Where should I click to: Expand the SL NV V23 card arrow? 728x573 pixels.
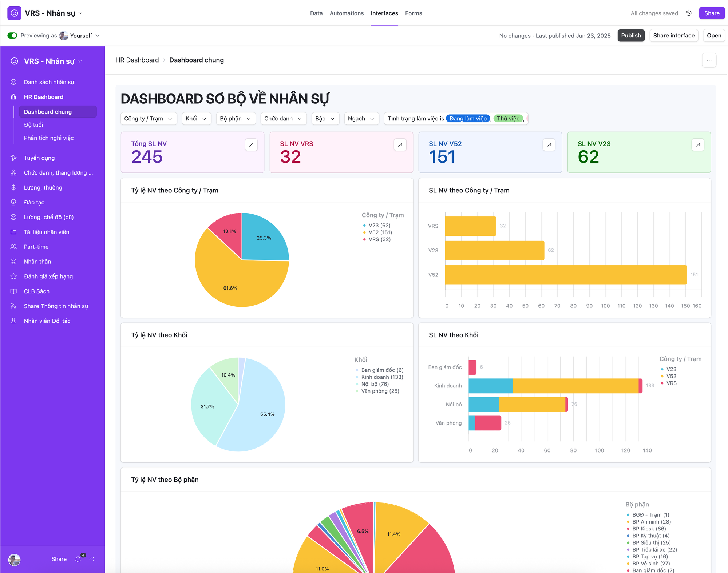(698, 145)
